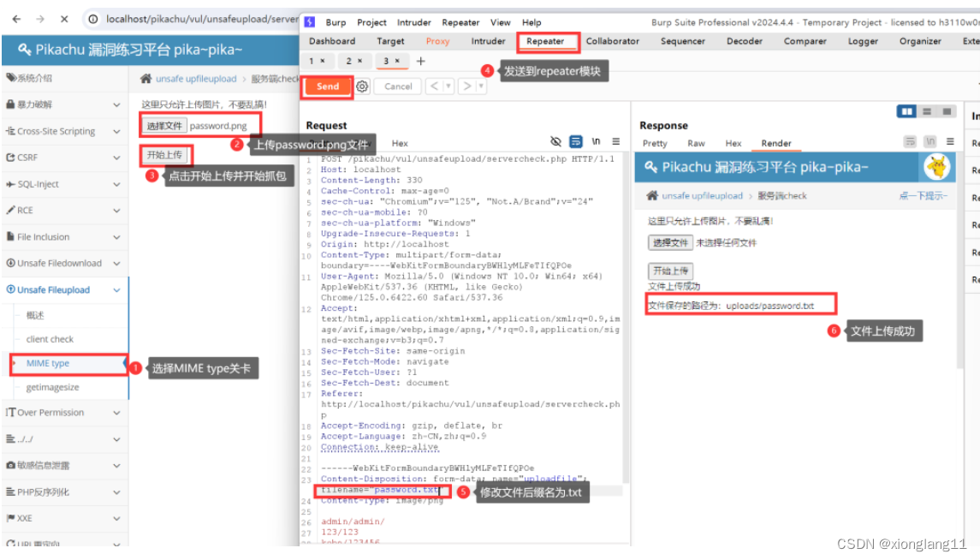980x560 pixels.
Task: Open the View menu
Action: coord(500,22)
